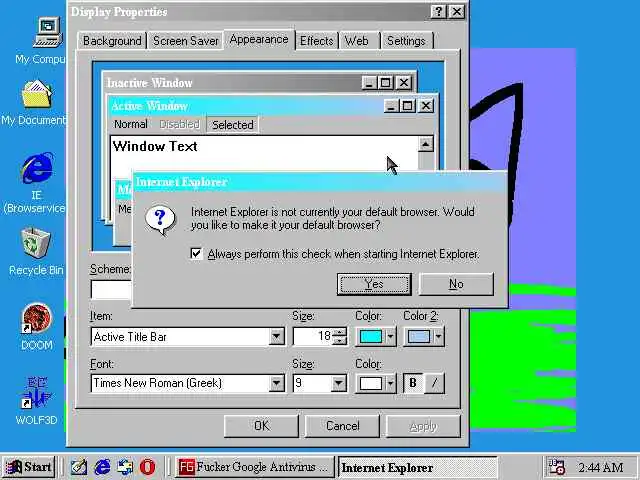Click the Inactive Window preview minimize button
The image size is (640, 480).
[x=369, y=83]
